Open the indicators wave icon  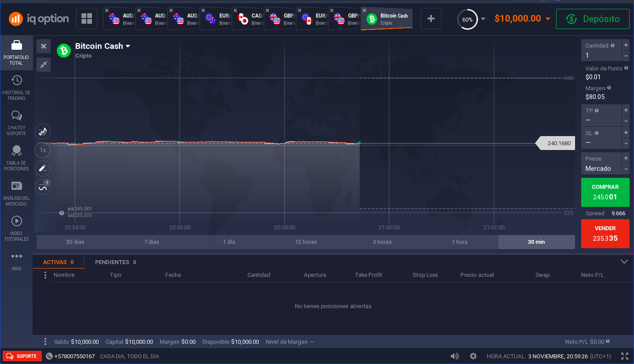(43, 188)
